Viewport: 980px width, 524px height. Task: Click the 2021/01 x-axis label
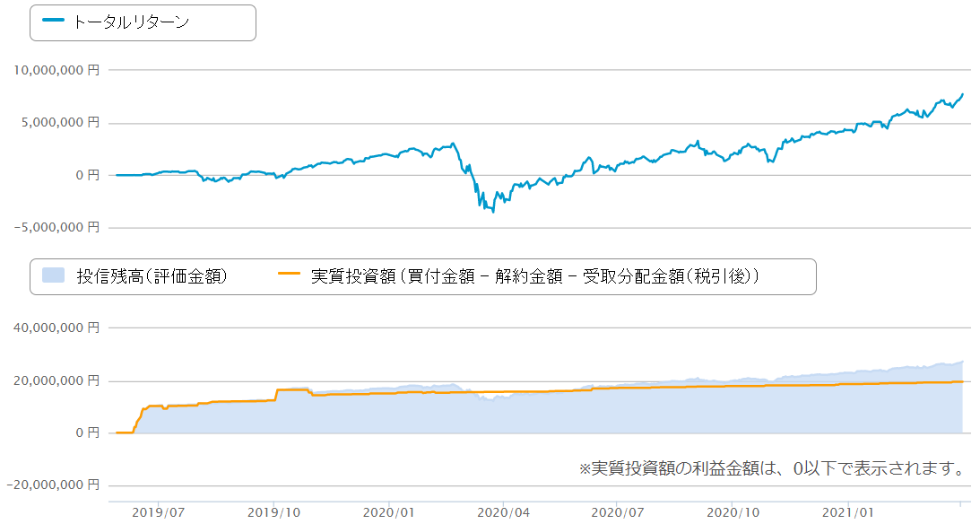(848, 513)
